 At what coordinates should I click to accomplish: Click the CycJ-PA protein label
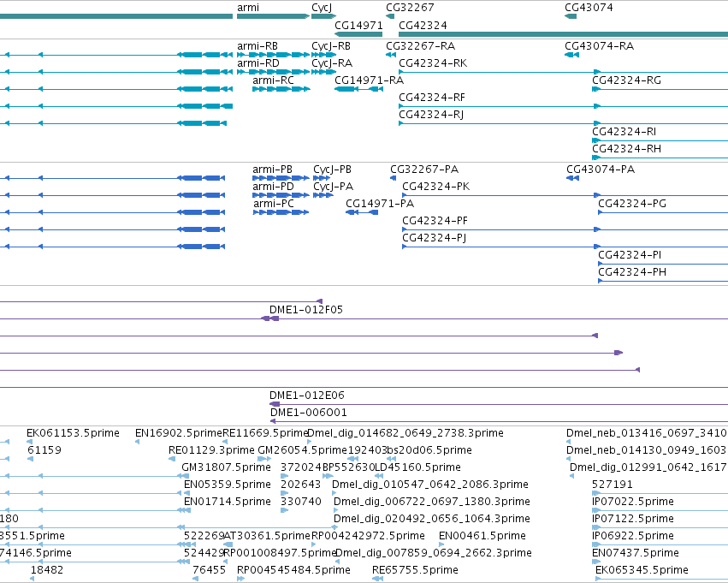click(333, 187)
